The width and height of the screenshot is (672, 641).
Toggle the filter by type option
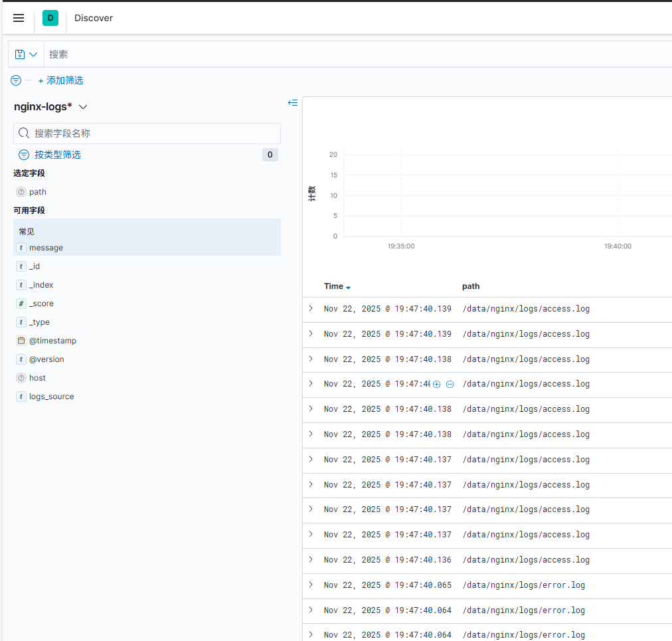[x=57, y=155]
